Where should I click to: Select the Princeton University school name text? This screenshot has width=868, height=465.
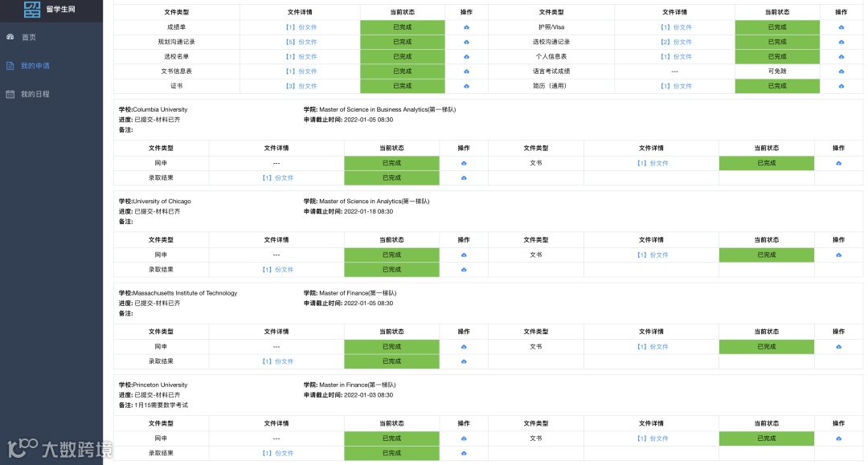pos(160,385)
